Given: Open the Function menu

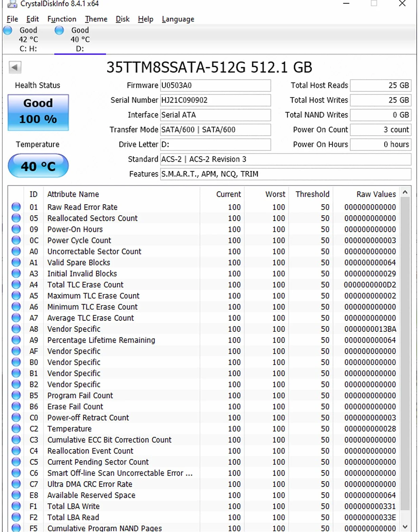Looking at the screenshot, I should pyautogui.click(x=62, y=19).
